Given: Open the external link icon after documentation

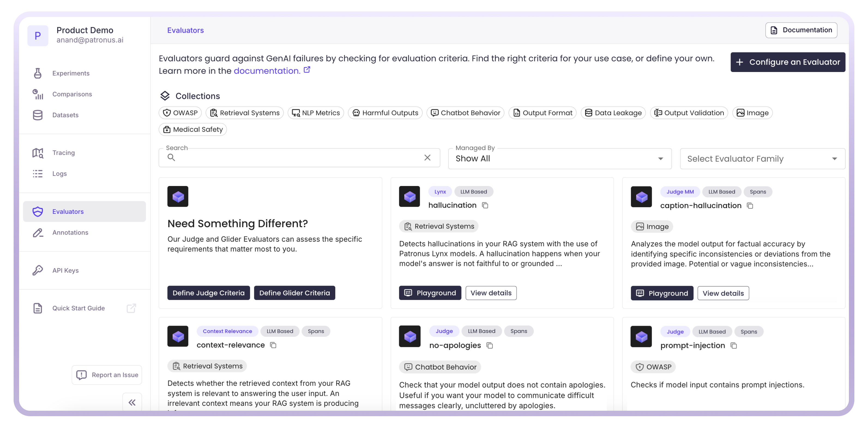Looking at the screenshot, I should [x=307, y=70].
